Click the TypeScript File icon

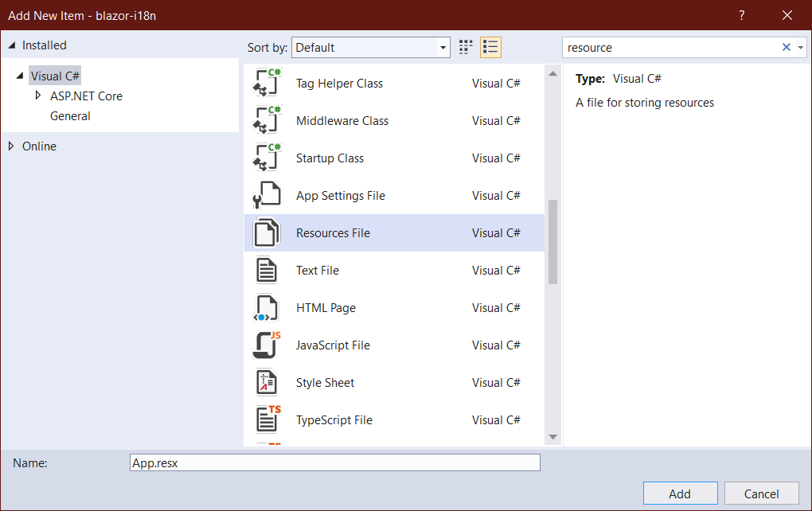267,420
